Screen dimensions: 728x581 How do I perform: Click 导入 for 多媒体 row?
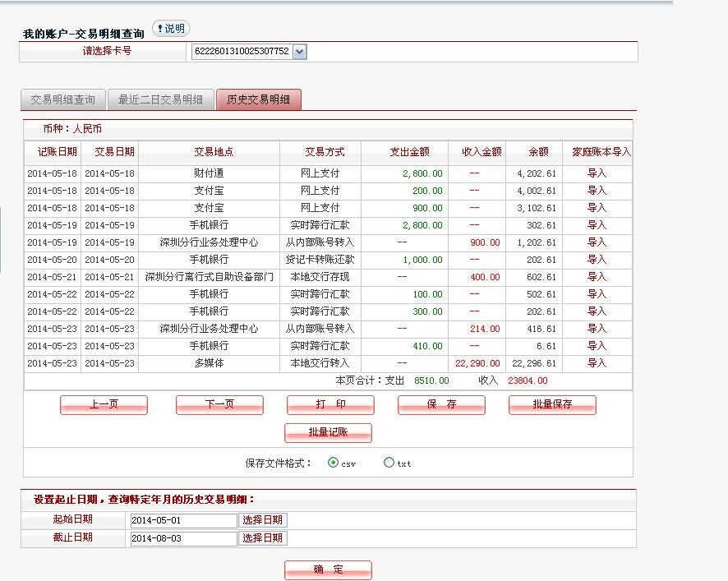point(597,362)
